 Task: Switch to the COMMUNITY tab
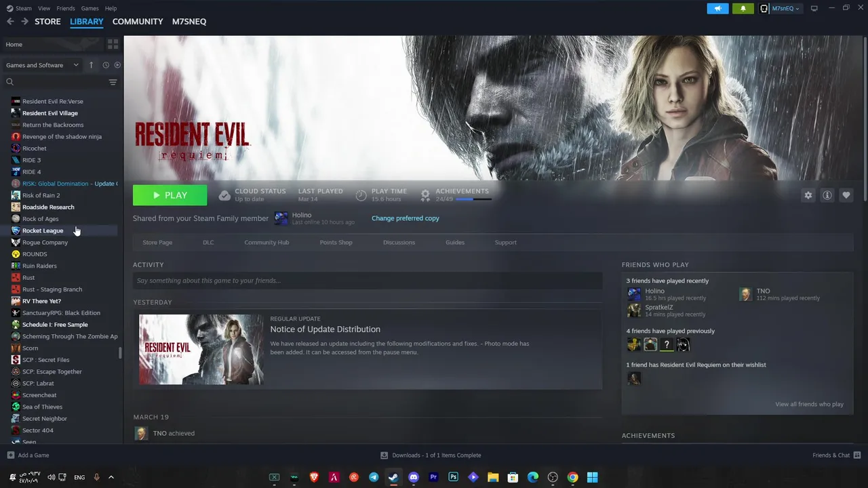click(138, 22)
